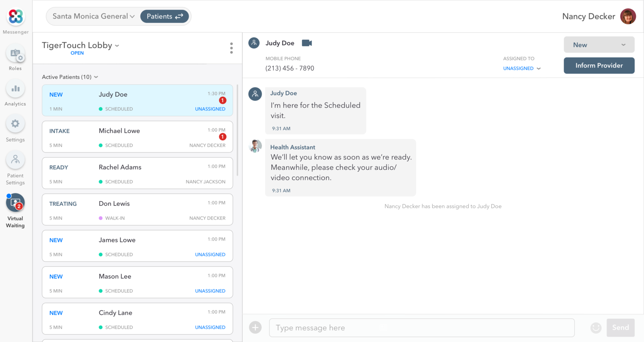Select Judy Doe's patient card

click(137, 101)
